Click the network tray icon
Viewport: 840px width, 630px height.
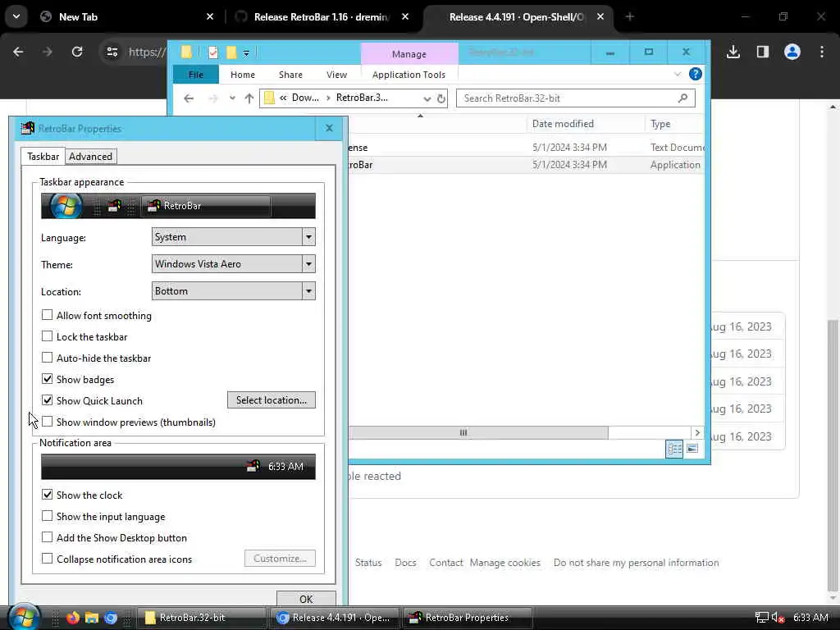click(x=761, y=618)
